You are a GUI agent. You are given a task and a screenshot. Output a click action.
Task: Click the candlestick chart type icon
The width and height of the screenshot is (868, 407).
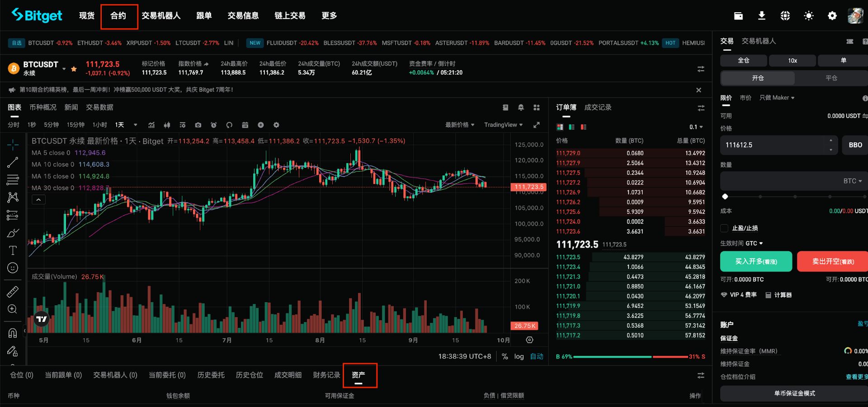tap(167, 125)
